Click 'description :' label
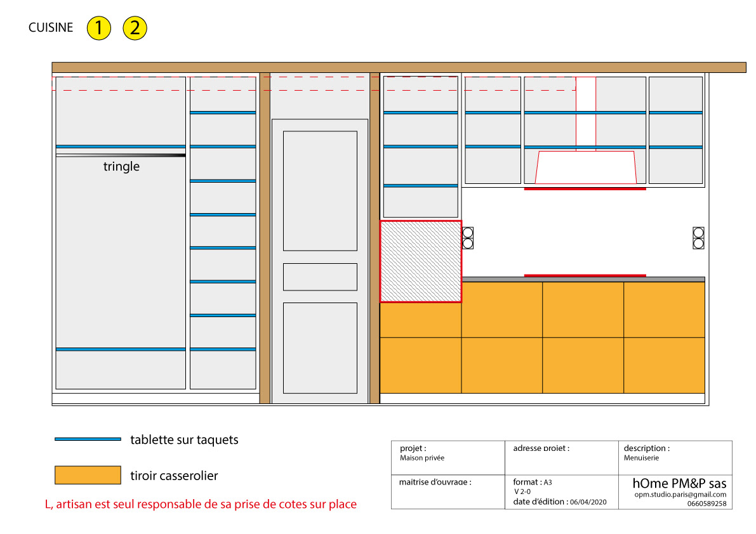Screen dimensions: 756x534 [x=647, y=448]
